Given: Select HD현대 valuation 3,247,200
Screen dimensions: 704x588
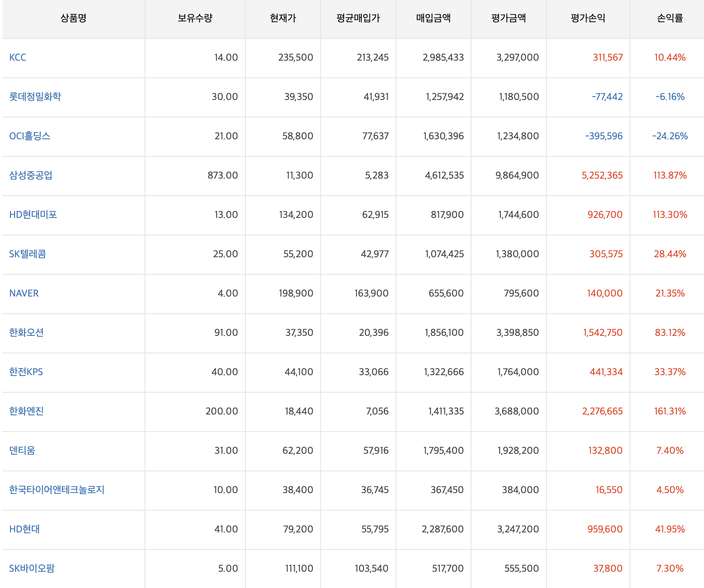Looking at the screenshot, I should (518, 529).
